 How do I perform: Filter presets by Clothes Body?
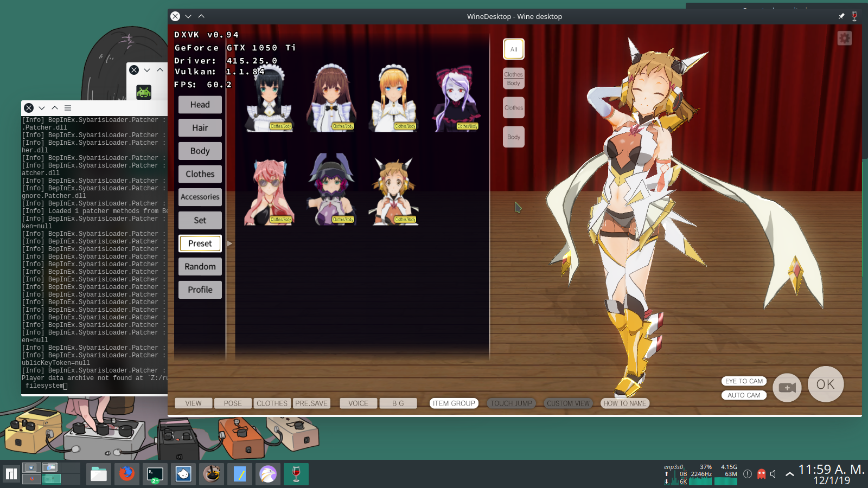point(514,79)
